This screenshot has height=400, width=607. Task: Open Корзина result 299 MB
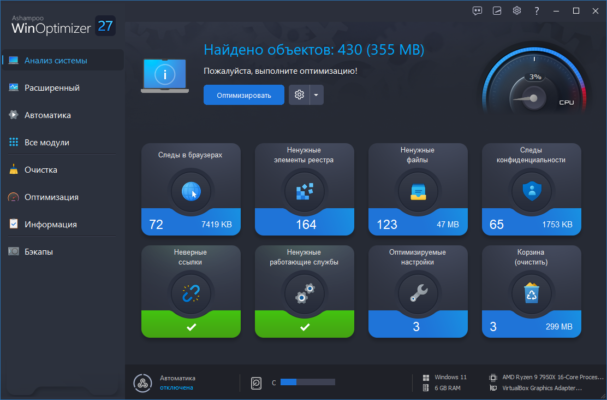point(559,327)
